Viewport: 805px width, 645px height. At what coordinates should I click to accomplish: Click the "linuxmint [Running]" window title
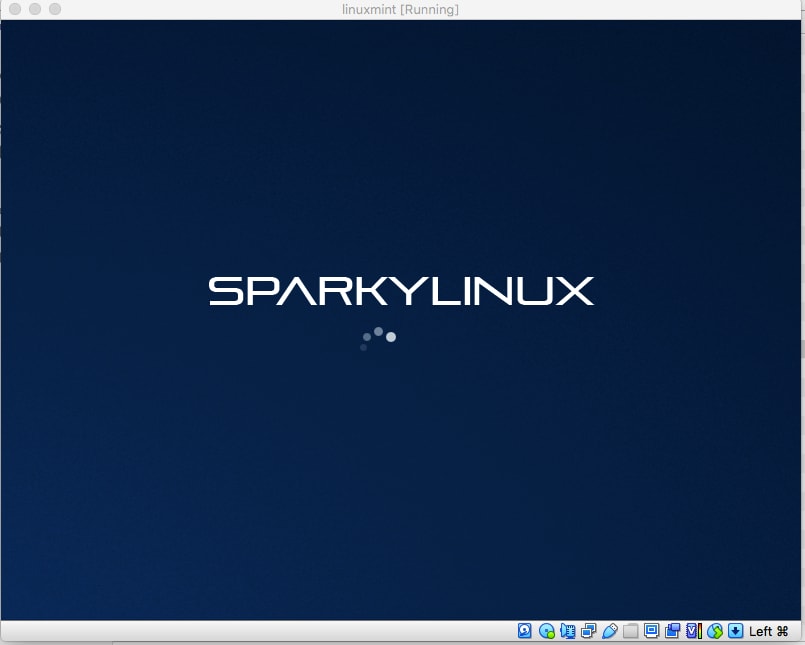tap(400, 9)
